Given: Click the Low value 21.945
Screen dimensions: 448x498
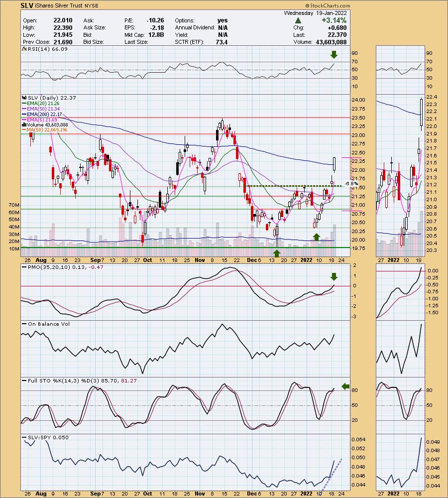Looking at the screenshot, I should (x=63, y=35).
